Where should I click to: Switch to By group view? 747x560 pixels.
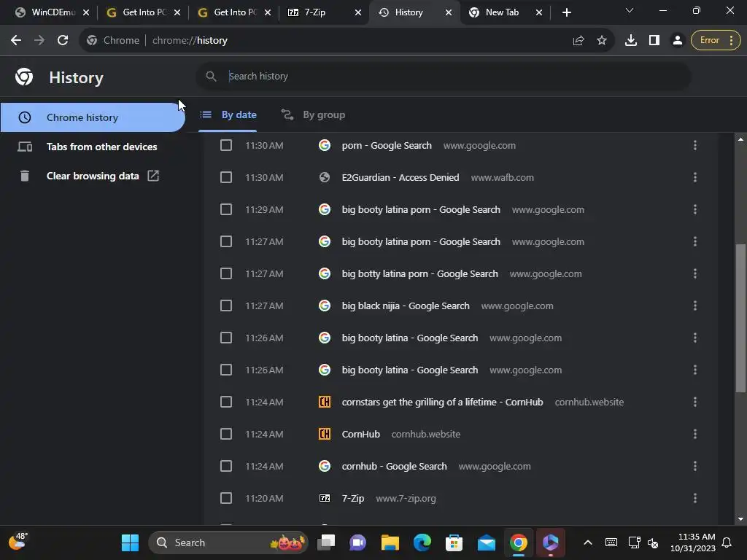(x=313, y=114)
